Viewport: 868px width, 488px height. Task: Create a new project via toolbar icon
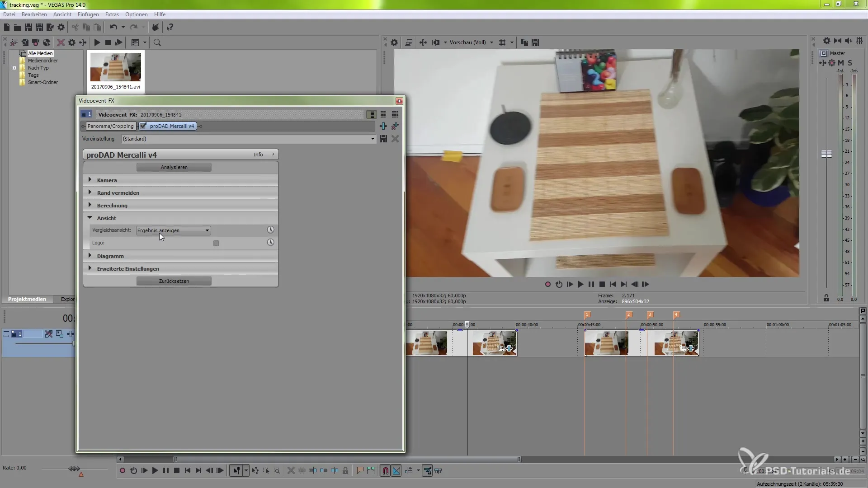click(7, 27)
